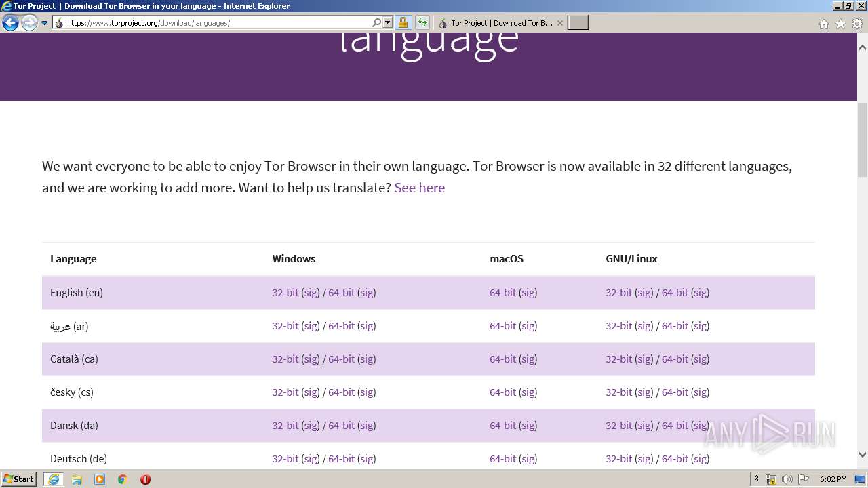Open the Action Center flag icon

[804, 479]
